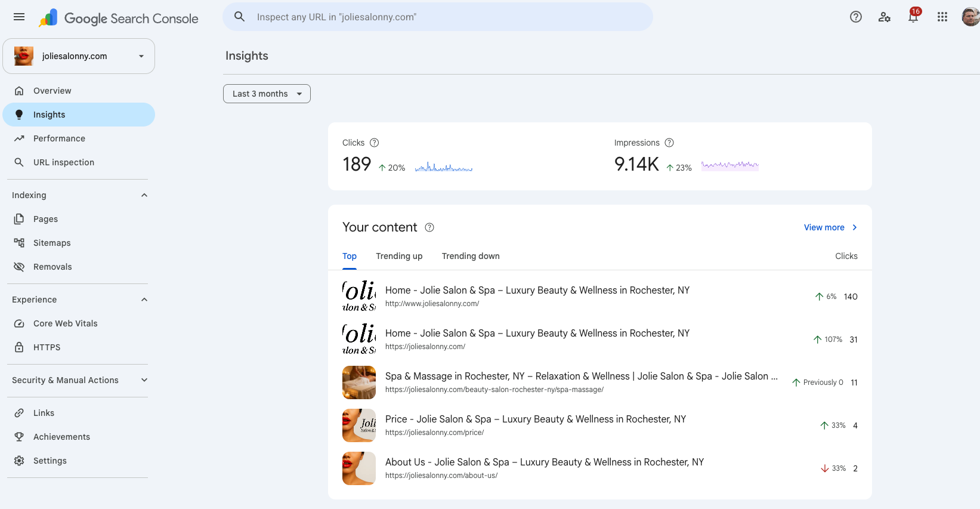Click the URL inspection magnifier icon
The image size is (980, 509).
[19, 162]
